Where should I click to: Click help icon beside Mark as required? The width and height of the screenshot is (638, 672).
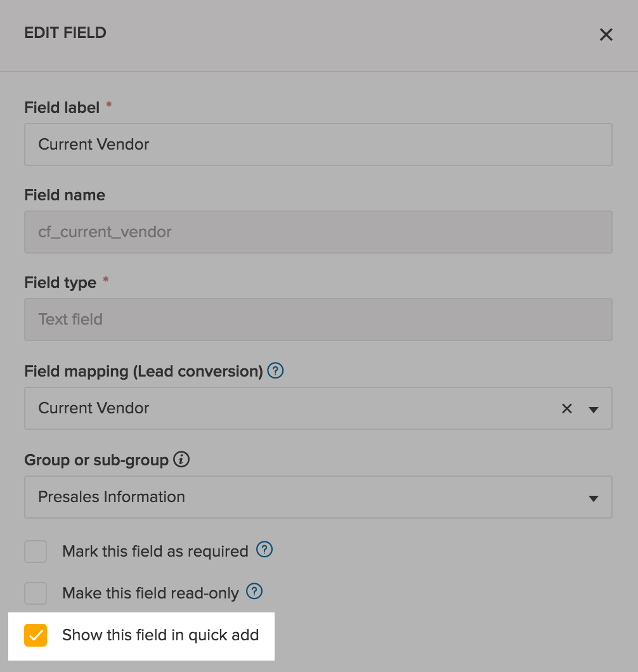point(264,550)
